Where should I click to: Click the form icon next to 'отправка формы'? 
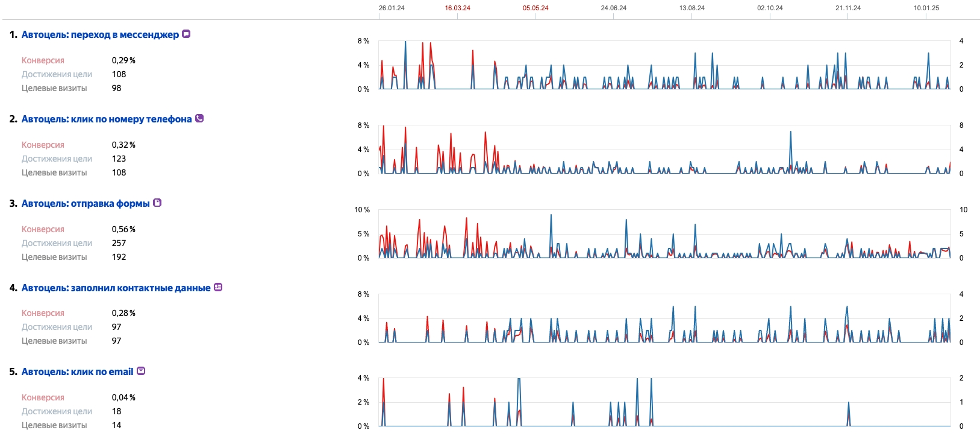click(157, 203)
